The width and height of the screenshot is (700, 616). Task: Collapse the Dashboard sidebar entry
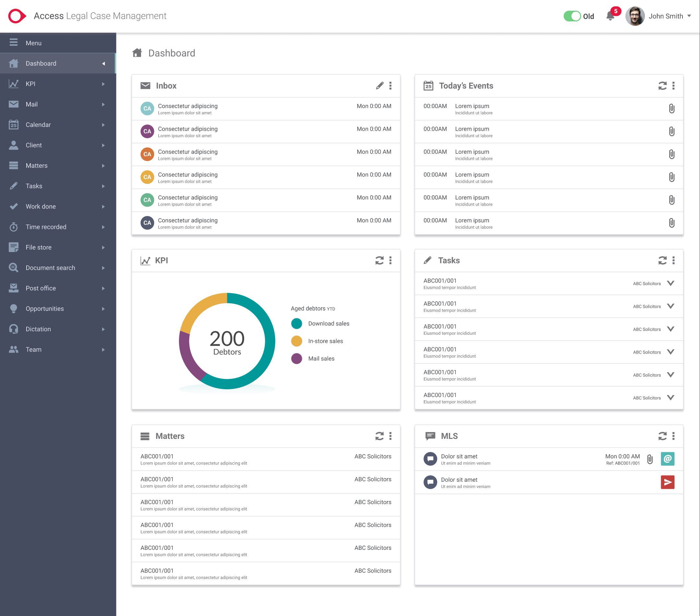click(x=103, y=63)
